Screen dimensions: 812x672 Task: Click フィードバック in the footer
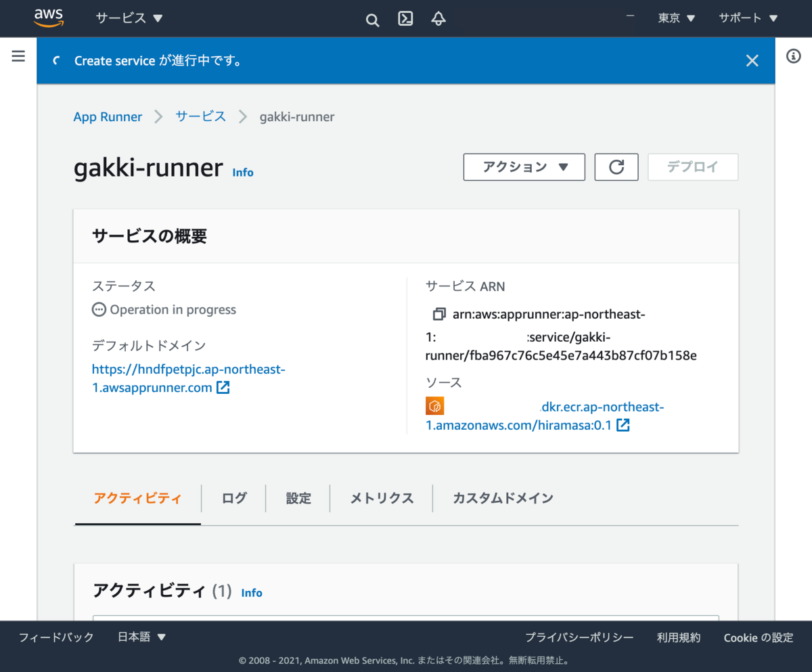56,637
